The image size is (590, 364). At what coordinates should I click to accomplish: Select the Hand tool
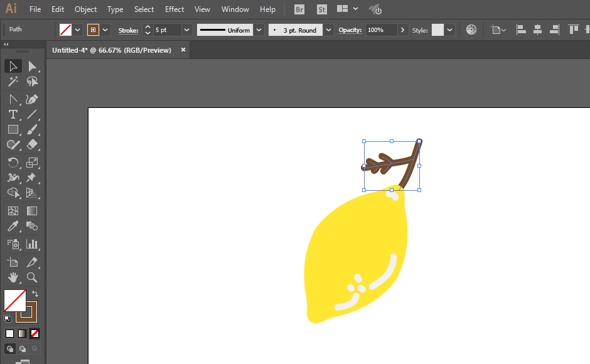tap(13, 278)
